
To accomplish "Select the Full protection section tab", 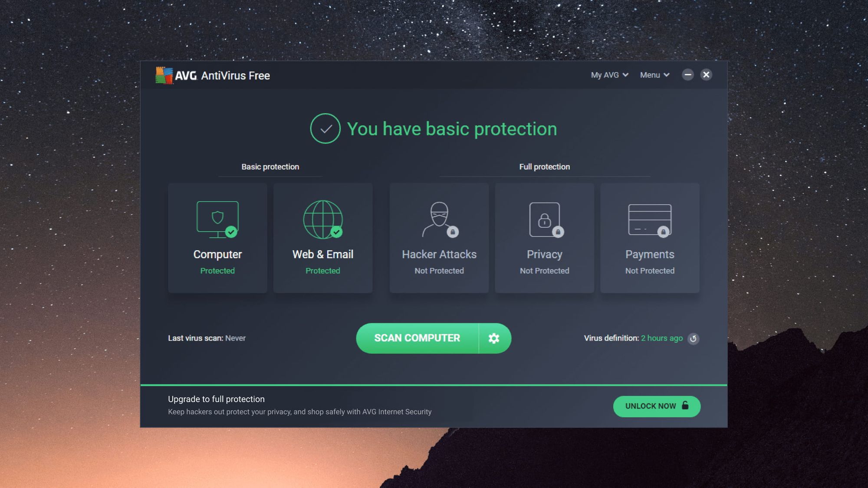I will point(544,167).
